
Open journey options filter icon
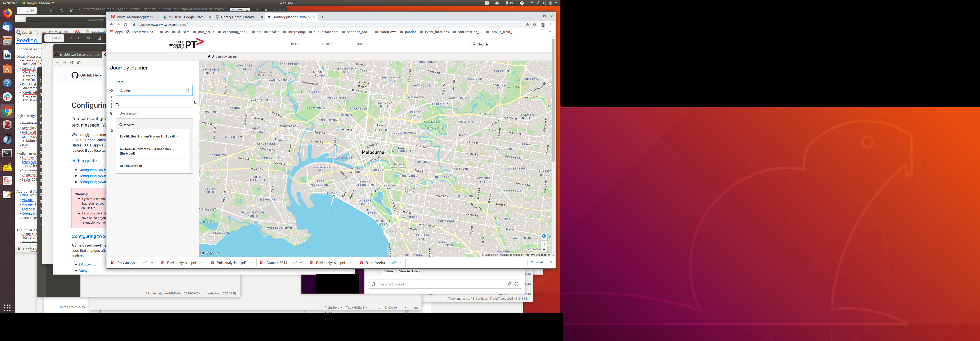click(x=112, y=130)
